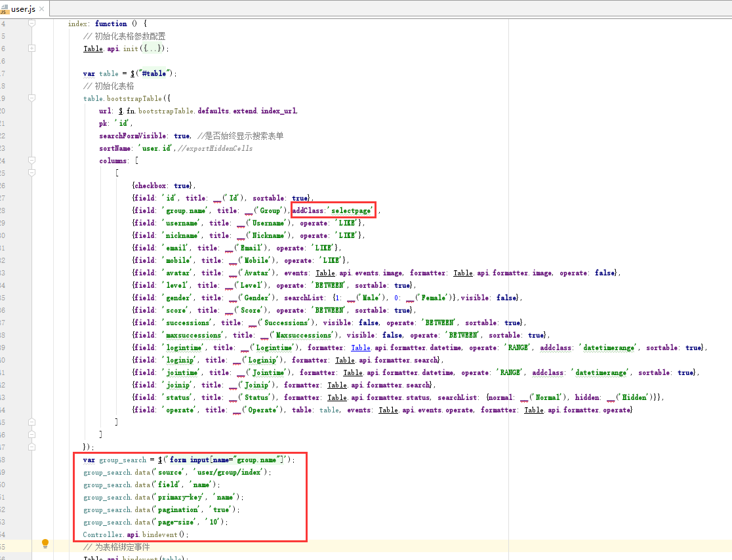Click underlined Table in Table.api.events.operate
732x560 pixels.
pos(388,410)
